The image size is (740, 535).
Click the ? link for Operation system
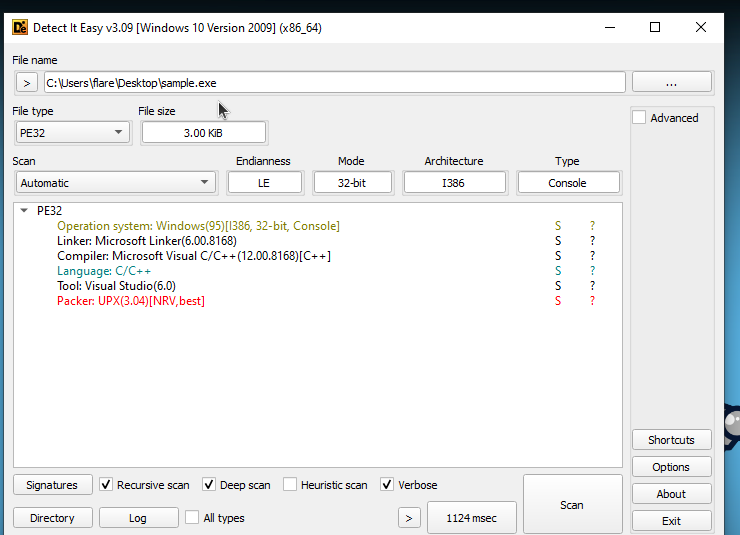click(592, 226)
